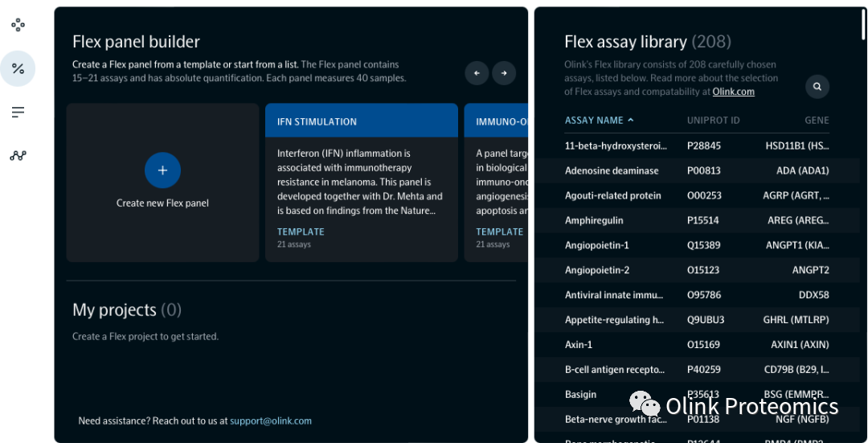Select the Adenosine deaminase assay row
This screenshot has width=868, height=443.
coord(697,170)
